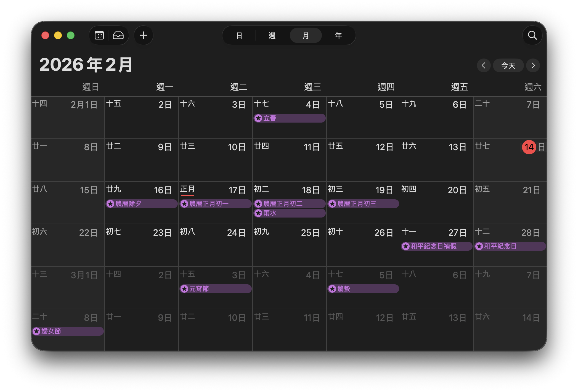Image resolution: width=578 pixels, height=392 pixels.
Task: Go to the previous month arrow
Action: [x=483, y=65]
